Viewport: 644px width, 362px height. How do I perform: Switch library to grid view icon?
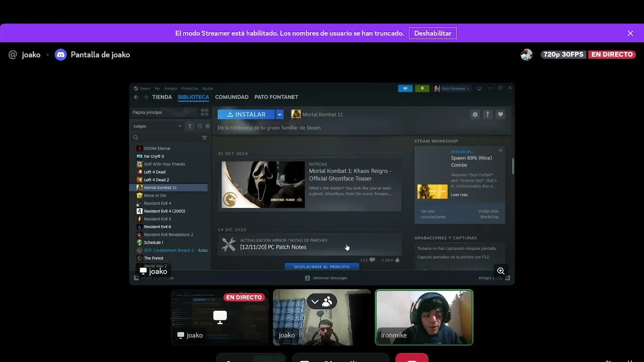click(x=204, y=112)
